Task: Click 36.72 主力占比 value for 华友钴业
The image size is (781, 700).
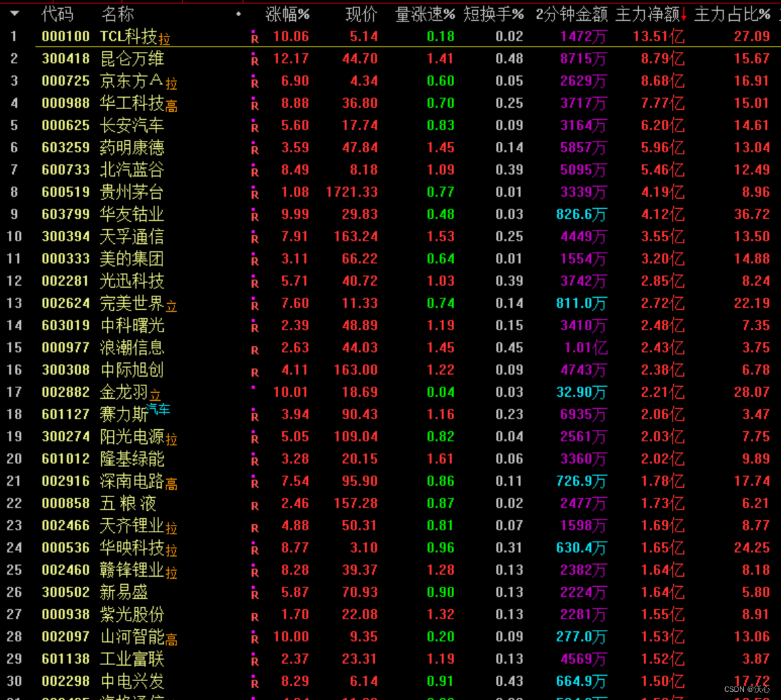Action: coord(751,214)
